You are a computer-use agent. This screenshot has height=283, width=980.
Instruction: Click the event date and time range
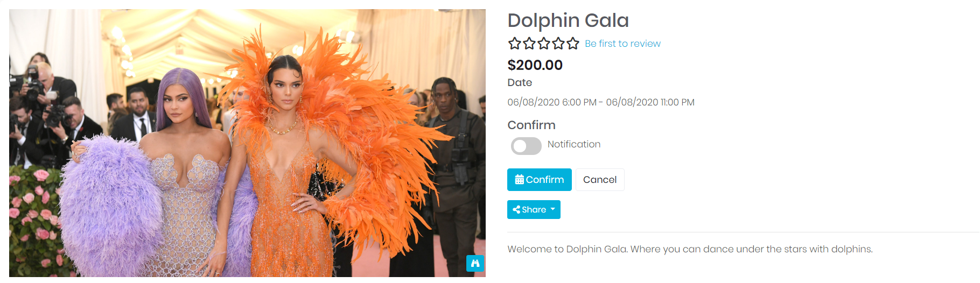coord(600,102)
